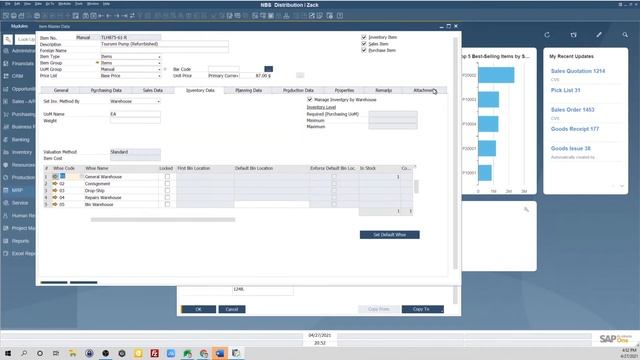This screenshot has width=640, height=360.
Task: Open Production module in sidebar
Action: coord(19,178)
